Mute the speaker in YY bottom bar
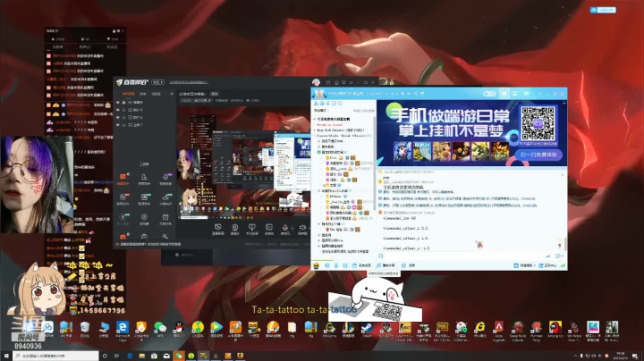Viewport: 644px width, 361px height. 327,265
